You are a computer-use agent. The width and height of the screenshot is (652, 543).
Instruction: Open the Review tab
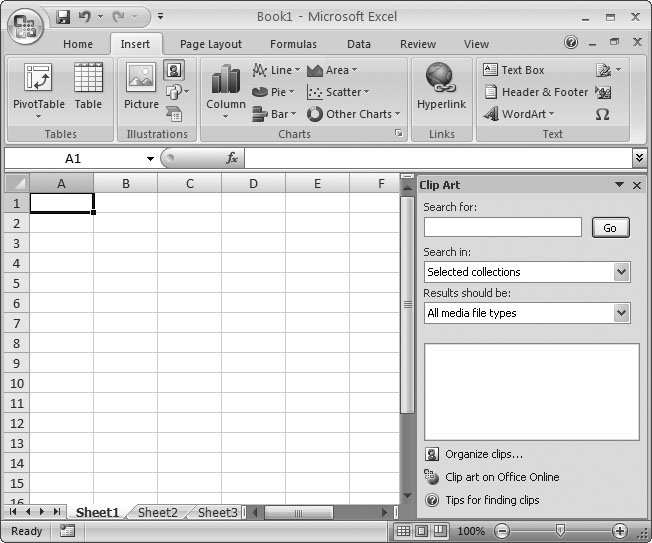[418, 44]
